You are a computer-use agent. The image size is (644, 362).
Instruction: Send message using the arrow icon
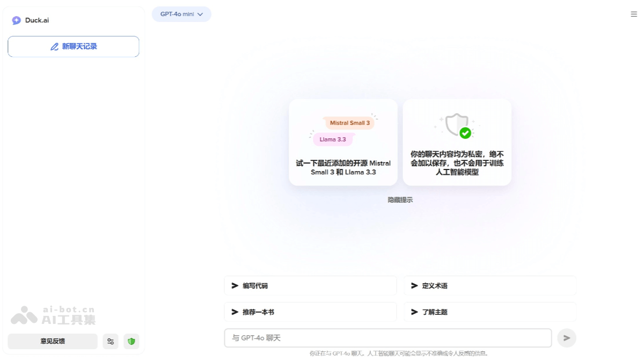(566, 338)
